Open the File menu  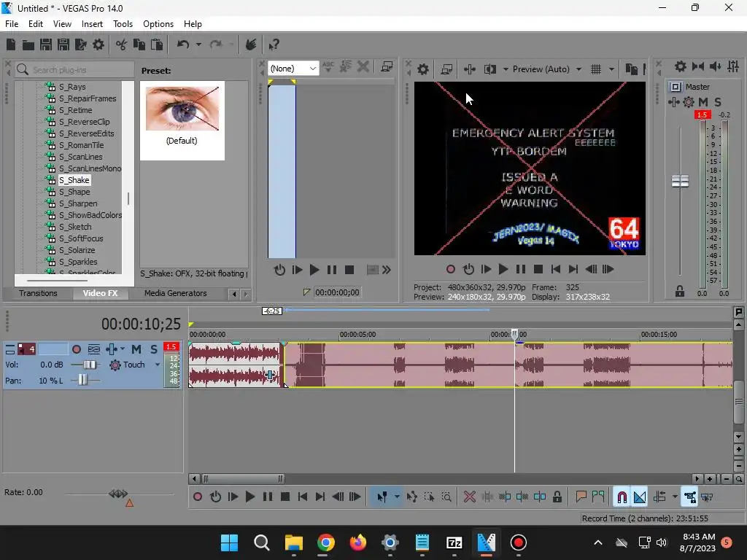(12, 24)
